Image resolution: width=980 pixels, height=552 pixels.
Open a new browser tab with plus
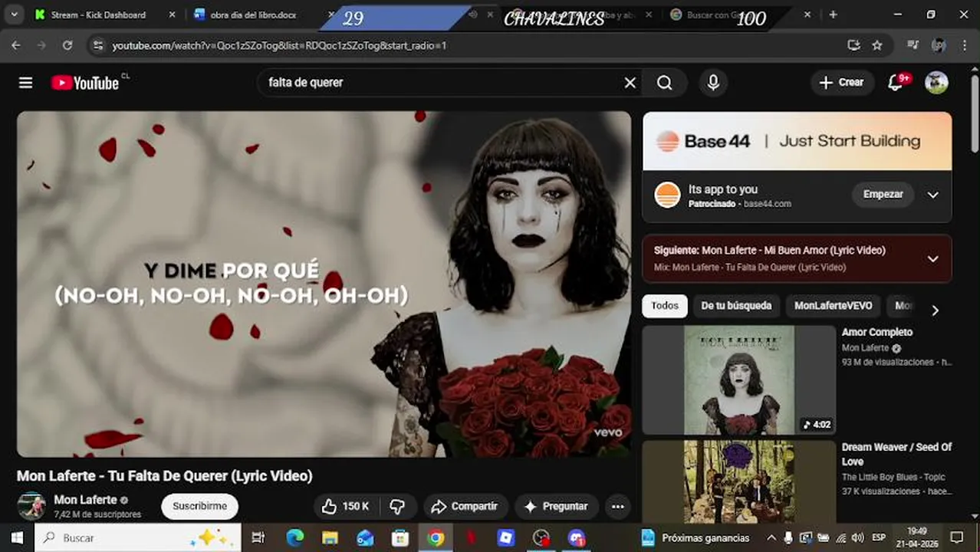[x=833, y=15]
